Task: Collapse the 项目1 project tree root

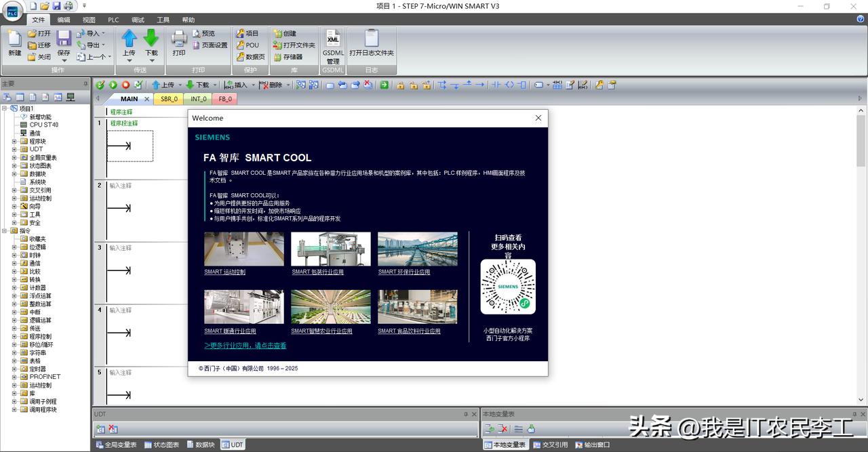Action: tap(5, 108)
